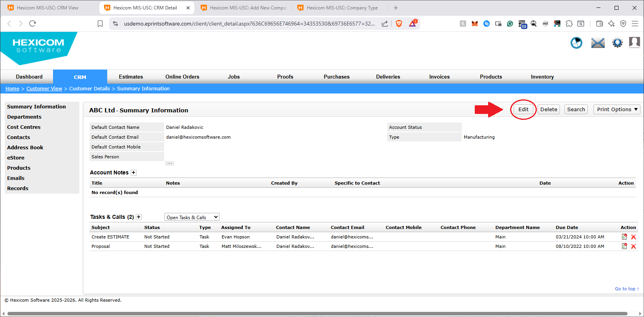Open Contacts in the sidebar
Screen dimensions: 644x317
[x=18, y=137]
